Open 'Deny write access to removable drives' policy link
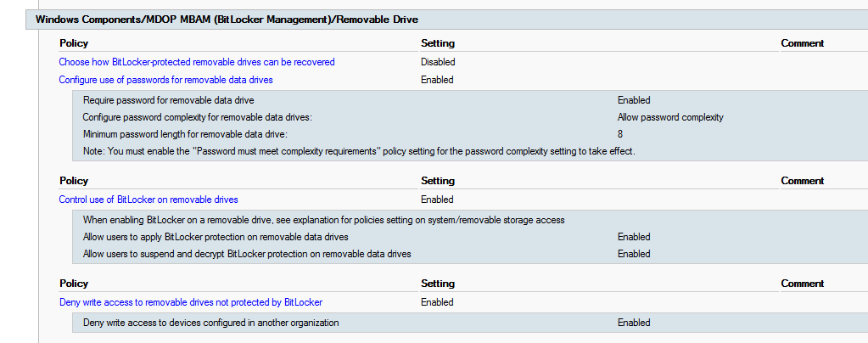Viewport: 868px width, 343px height. pyautogui.click(x=190, y=302)
